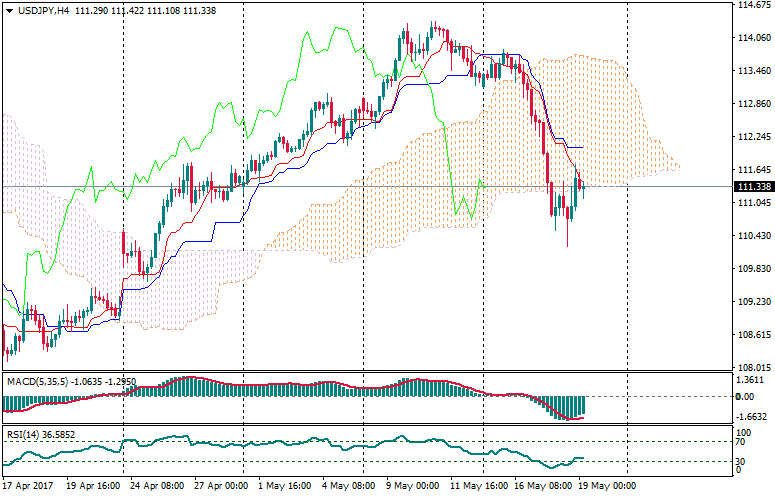Select the 16 May 08:00 time label
775x497 pixels.
539,486
